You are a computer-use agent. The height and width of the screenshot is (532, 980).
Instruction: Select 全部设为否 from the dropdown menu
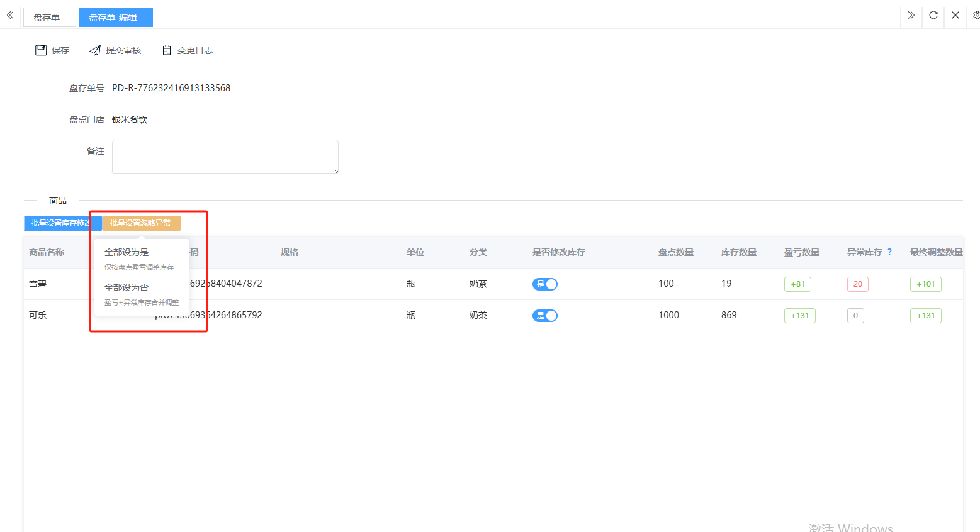point(127,287)
